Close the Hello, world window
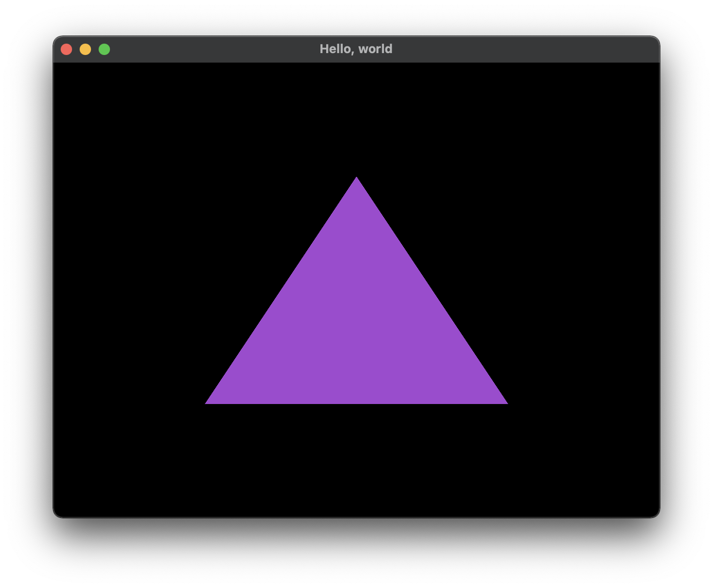The width and height of the screenshot is (713, 588). click(x=67, y=49)
